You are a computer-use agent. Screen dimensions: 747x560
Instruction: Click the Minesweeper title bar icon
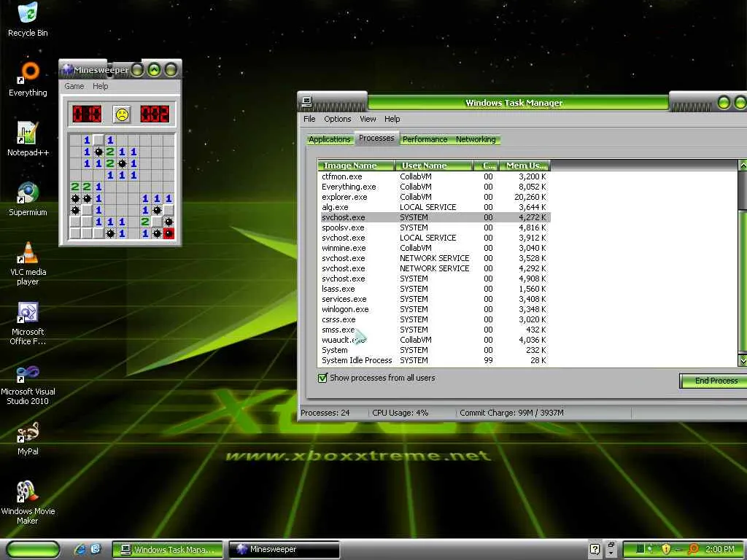click(68, 70)
